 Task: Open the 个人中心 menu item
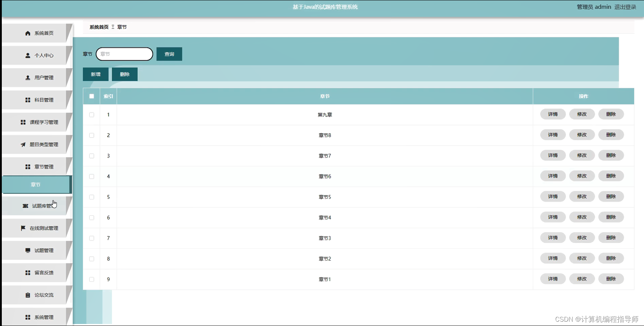tap(37, 55)
